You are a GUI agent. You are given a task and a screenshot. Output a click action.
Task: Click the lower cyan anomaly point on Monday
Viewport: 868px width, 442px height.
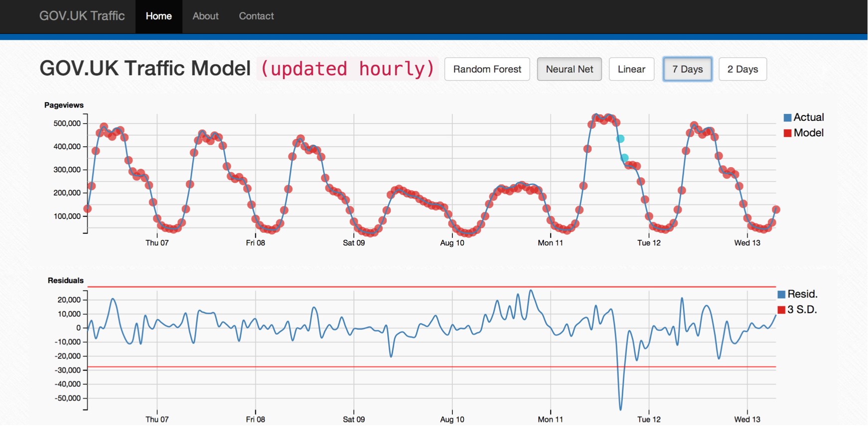tap(624, 158)
